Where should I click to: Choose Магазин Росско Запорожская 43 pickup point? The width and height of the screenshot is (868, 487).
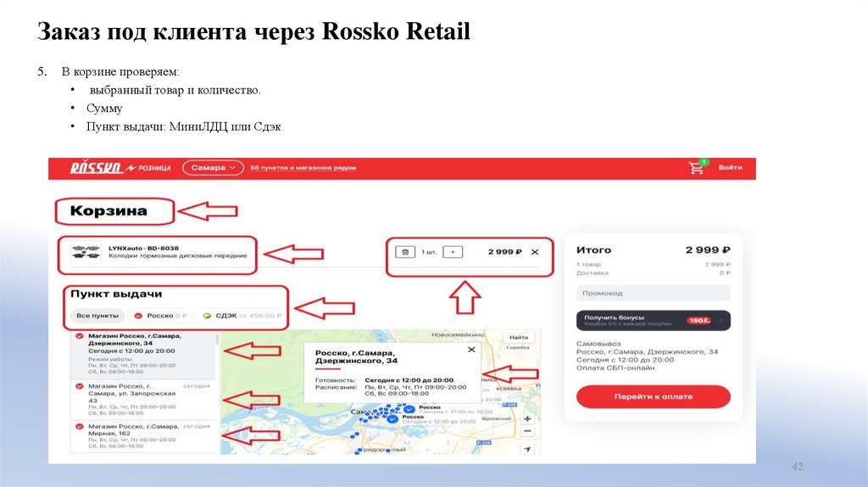point(142,400)
